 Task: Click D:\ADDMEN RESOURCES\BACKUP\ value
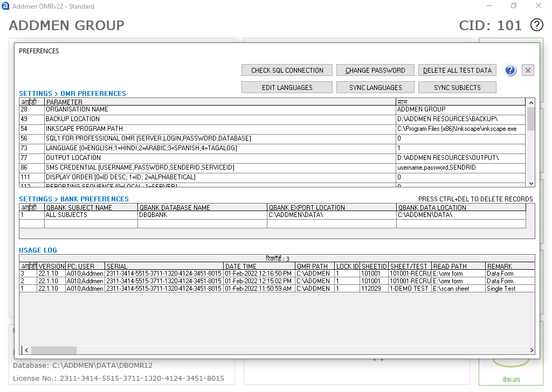460,119
